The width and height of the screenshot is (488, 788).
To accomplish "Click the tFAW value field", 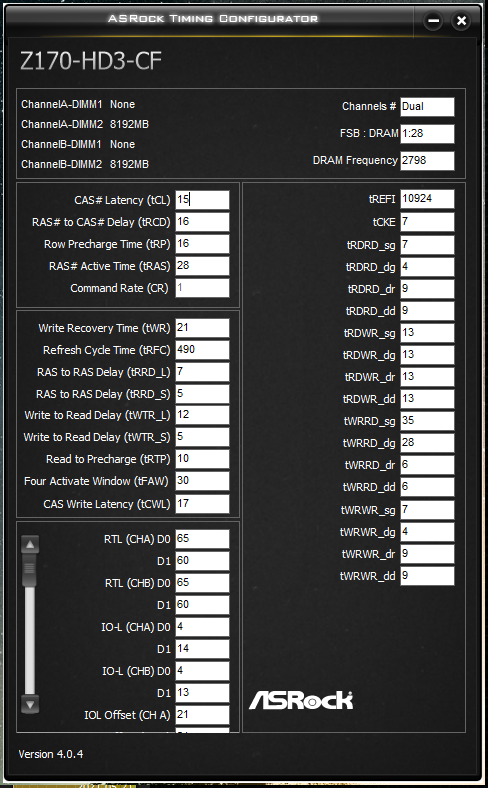I will coord(202,481).
